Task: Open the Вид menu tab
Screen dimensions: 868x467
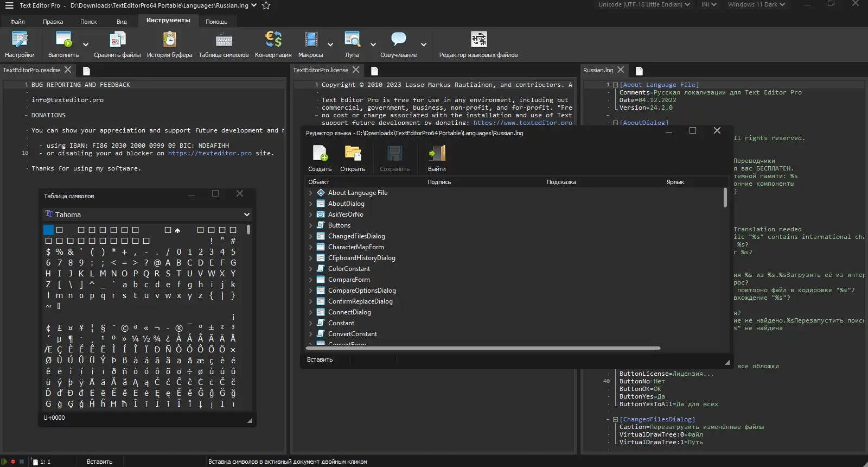Action: [x=122, y=22]
